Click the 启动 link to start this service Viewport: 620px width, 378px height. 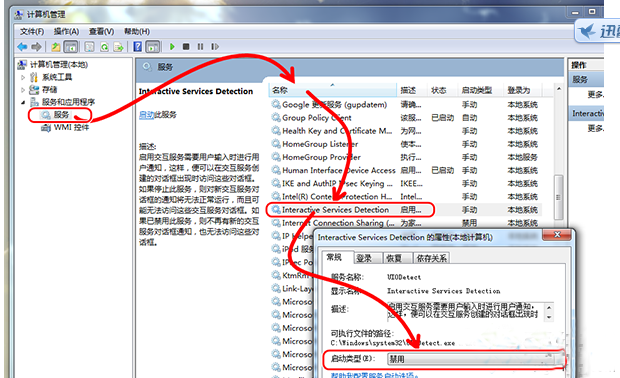(x=146, y=115)
